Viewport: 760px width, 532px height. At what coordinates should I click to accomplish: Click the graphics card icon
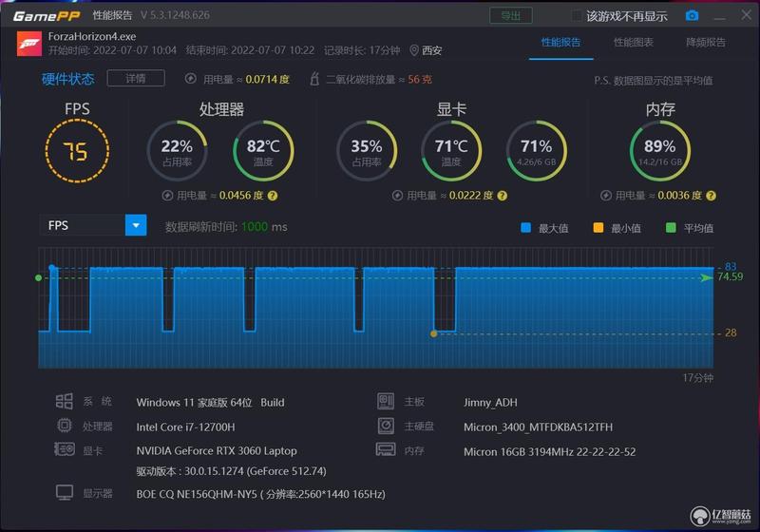click(64, 449)
